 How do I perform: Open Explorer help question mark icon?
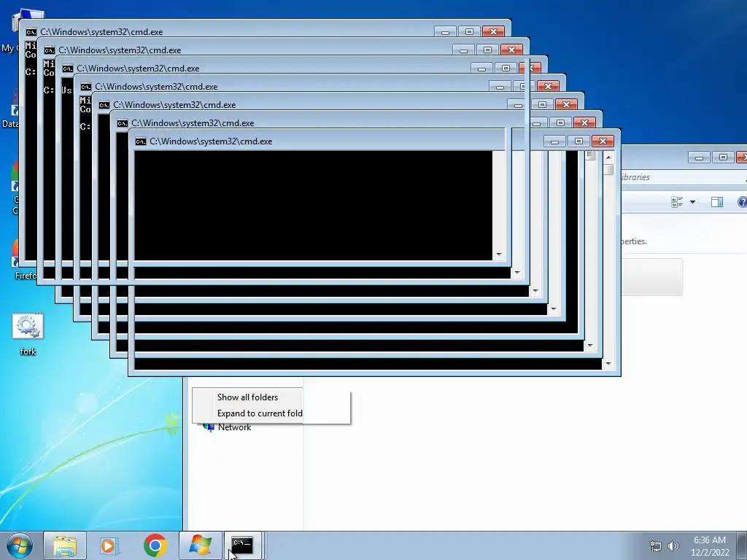742,202
